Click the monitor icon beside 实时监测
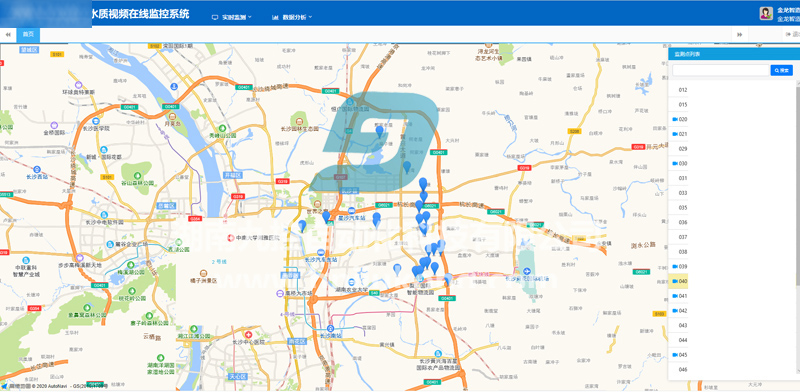The width and height of the screenshot is (800, 392). tap(215, 17)
